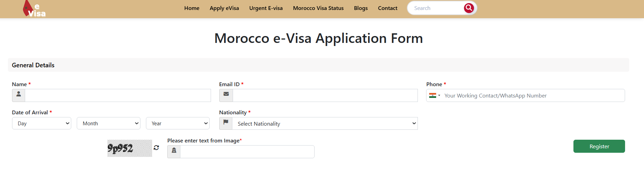Click the icon beside captcha text field
Viewport: 644px width, 173px height.
tap(174, 151)
